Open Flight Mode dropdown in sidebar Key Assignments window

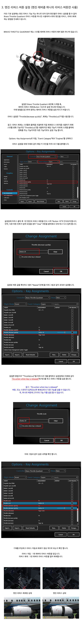(x=33, y=162)
